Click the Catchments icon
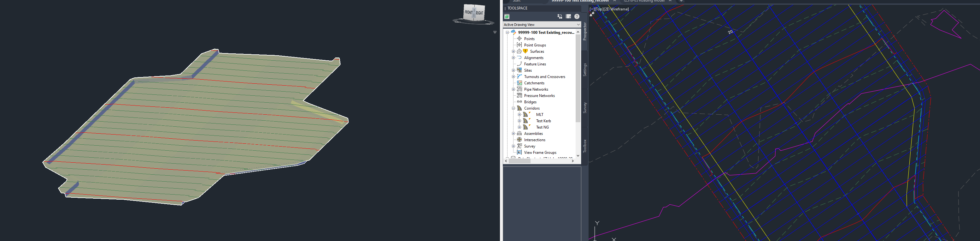The height and width of the screenshot is (241, 980). [x=519, y=83]
